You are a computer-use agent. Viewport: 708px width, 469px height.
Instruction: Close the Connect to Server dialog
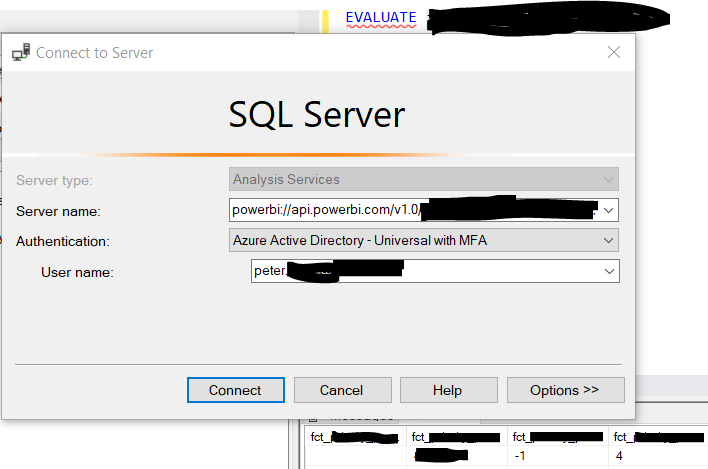614,52
